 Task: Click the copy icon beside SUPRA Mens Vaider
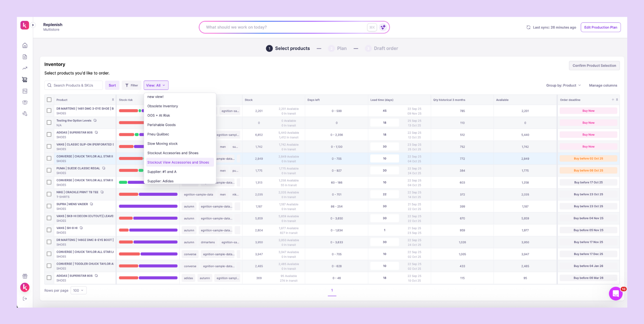pos(91,204)
